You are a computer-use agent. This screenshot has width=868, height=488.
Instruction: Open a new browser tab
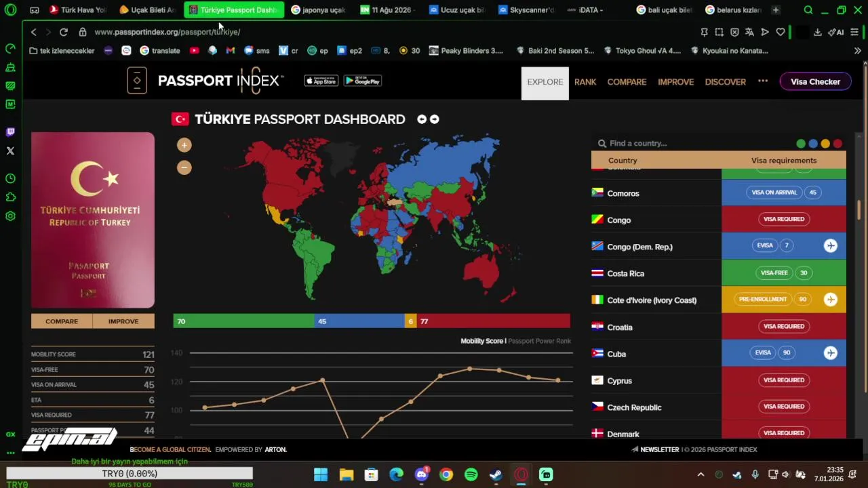pyautogui.click(x=776, y=10)
